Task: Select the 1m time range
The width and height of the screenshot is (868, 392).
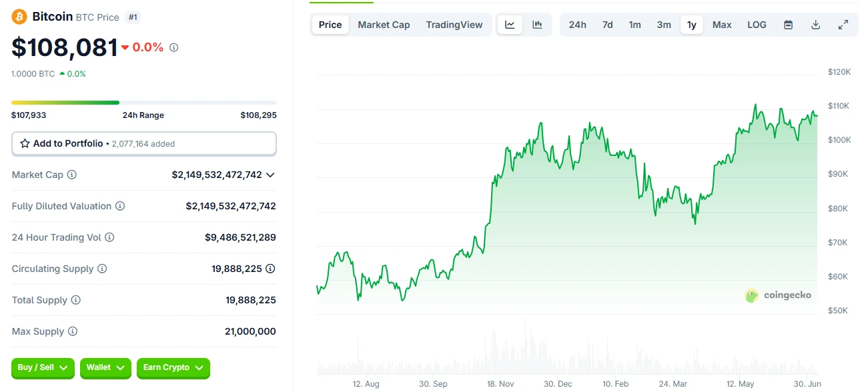Action: tap(635, 25)
